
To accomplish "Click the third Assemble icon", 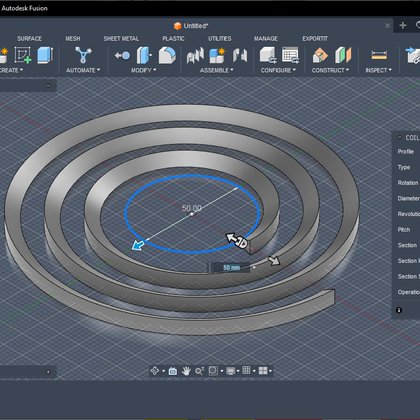I will click(x=240, y=55).
